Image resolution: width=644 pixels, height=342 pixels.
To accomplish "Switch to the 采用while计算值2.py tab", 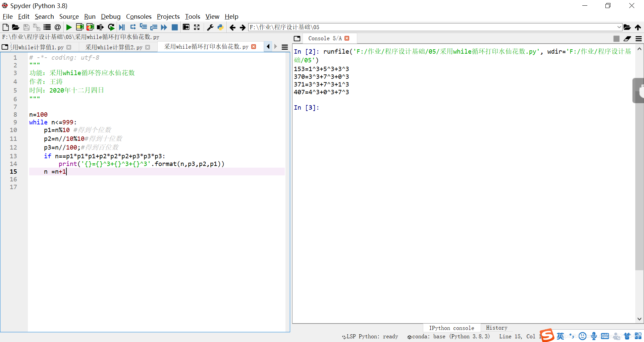I will 114,47.
